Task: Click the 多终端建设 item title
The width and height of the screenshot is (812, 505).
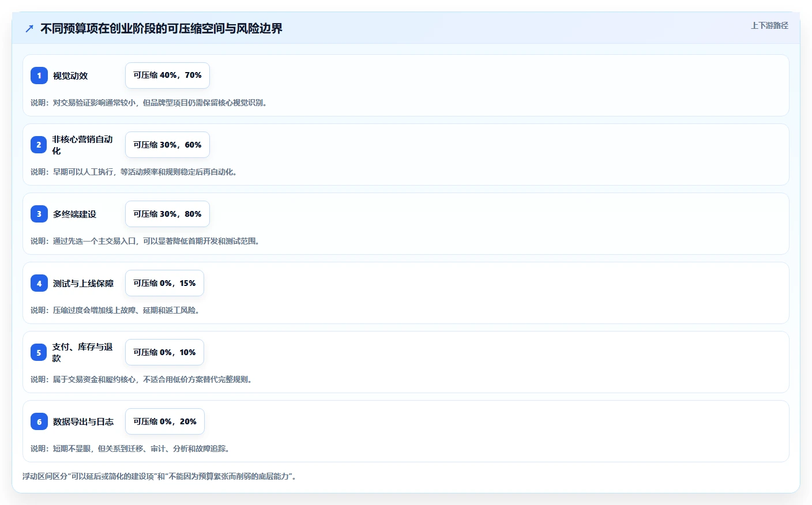Action: 74,214
